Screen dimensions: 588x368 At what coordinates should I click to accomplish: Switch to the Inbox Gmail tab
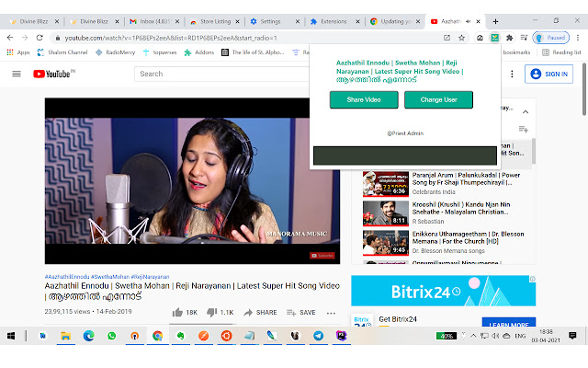point(153,21)
